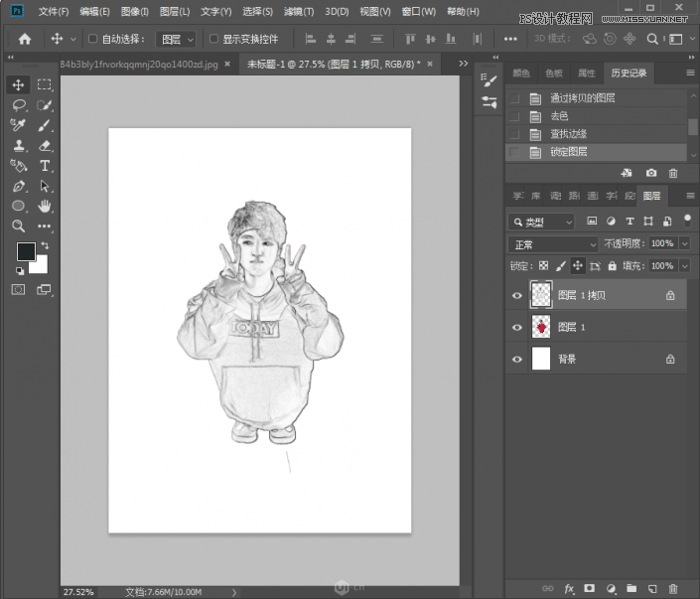Hide the 图层 1 拷贝 layer
Image resolution: width=700 pixels, height=599 pixels.
point(517,295)
